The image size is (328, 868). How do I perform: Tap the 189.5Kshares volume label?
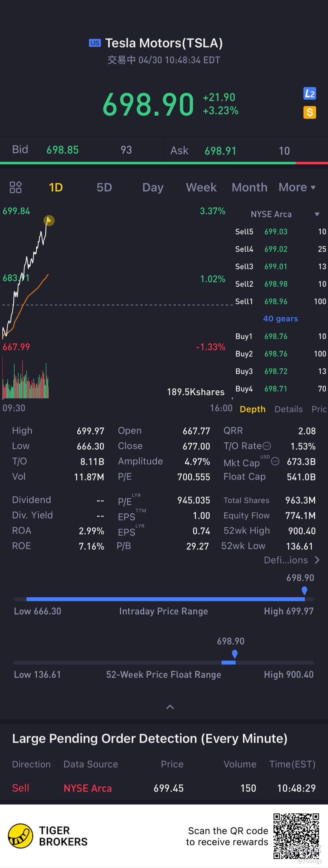(x=196, y=392)
